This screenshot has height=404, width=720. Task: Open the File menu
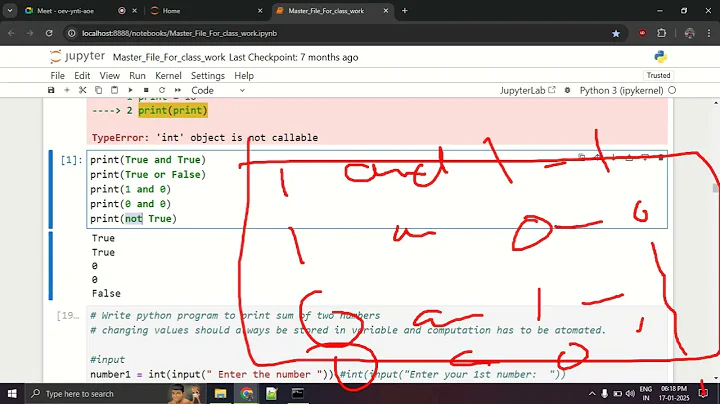57,76
